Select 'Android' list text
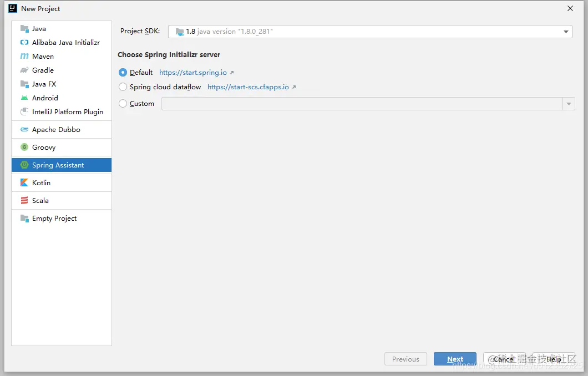 click(45, 98)
